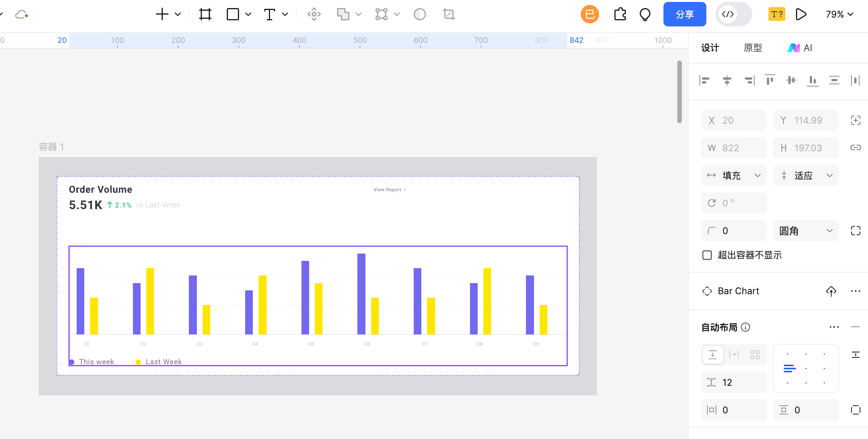The image size is (868, 439).
Task: Open the 填充 width sizing dropdown
Action: [x=734, y=175]
